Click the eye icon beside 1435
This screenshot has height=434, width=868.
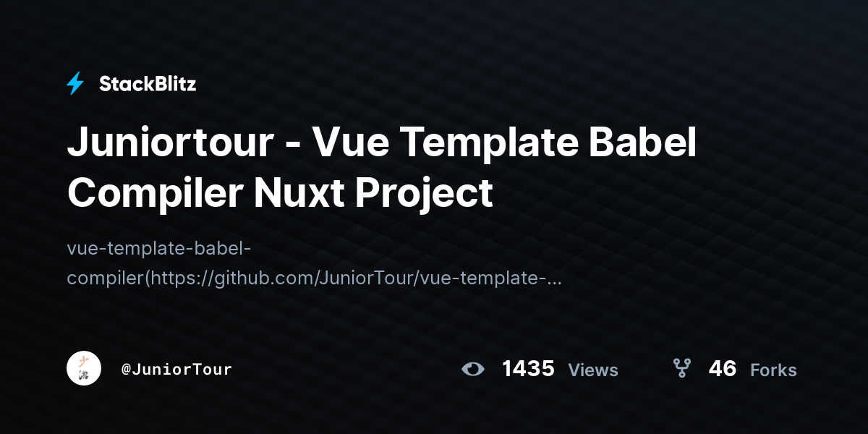click(x=473, y=369)
